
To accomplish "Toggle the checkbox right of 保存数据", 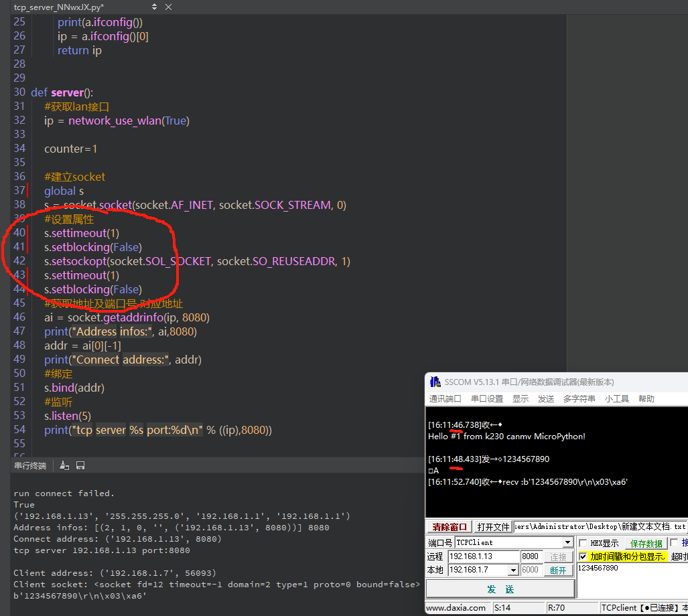I will 674,543.
